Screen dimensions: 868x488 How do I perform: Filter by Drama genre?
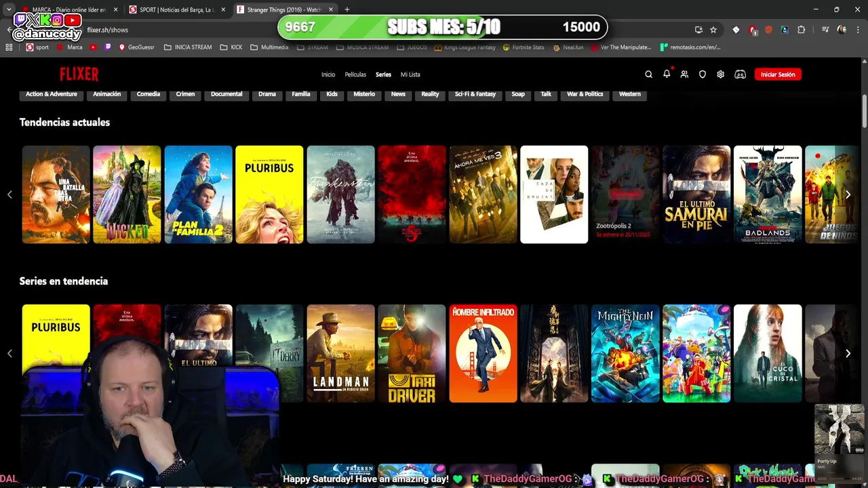point(267,94)
